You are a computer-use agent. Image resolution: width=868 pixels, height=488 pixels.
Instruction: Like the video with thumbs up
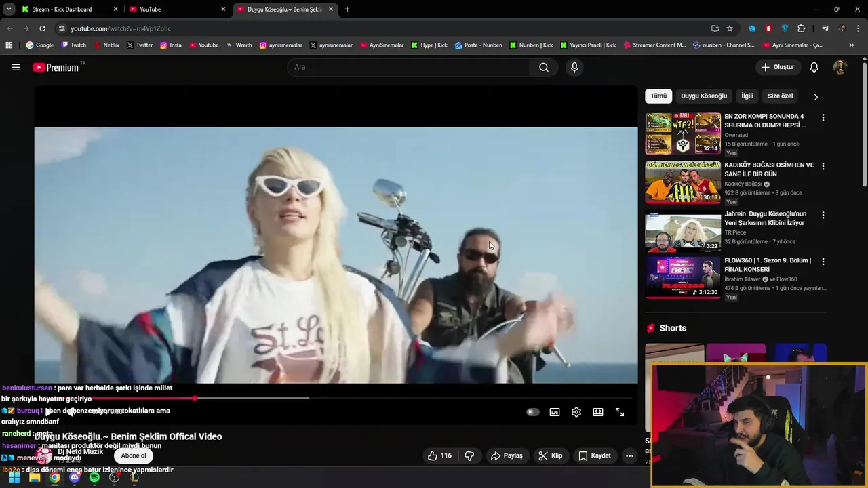tap(439, 455)
